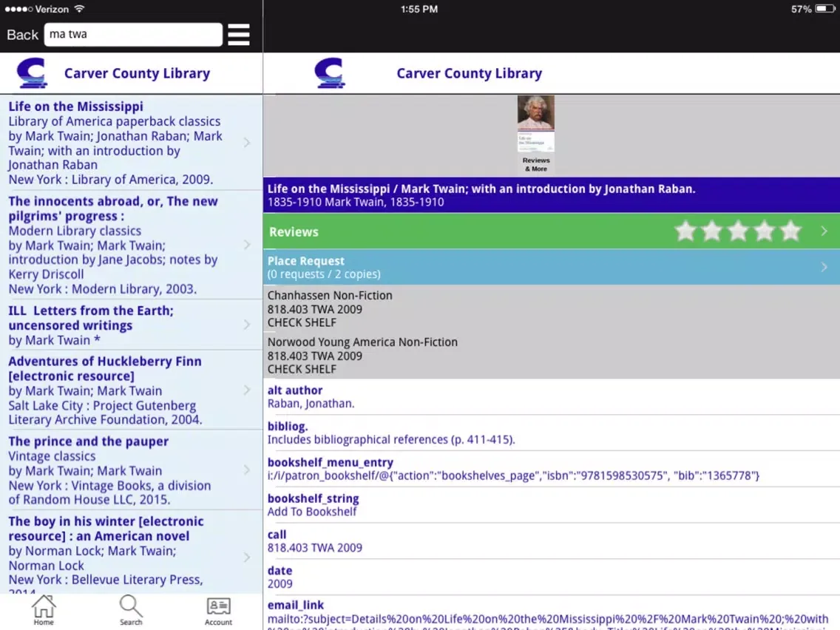This screenshot has height=630, width=840.
Task: Select The prince and the pauper result
Action: click(x=132, y=470)
